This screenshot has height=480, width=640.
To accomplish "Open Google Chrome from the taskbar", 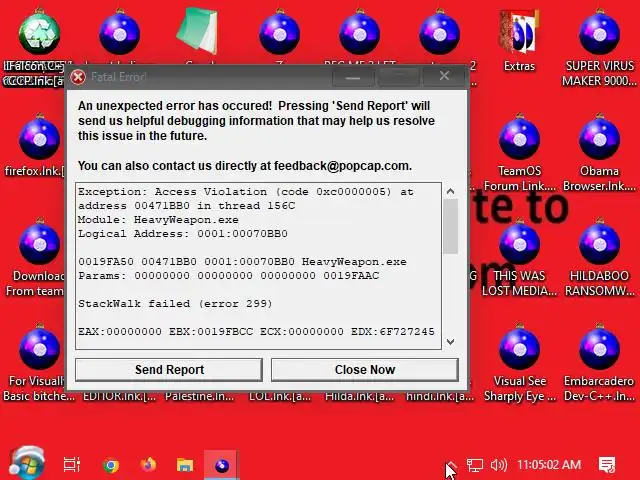I will pos(111,465).
